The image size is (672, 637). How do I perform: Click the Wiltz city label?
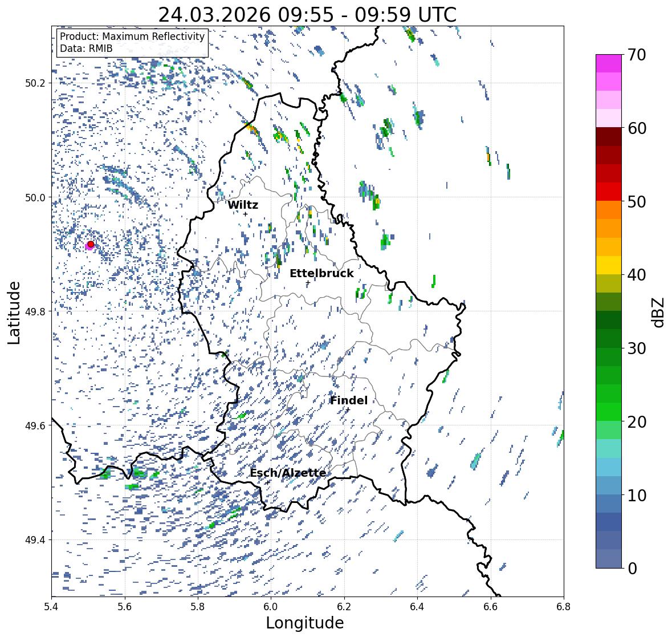coord(243,205)
